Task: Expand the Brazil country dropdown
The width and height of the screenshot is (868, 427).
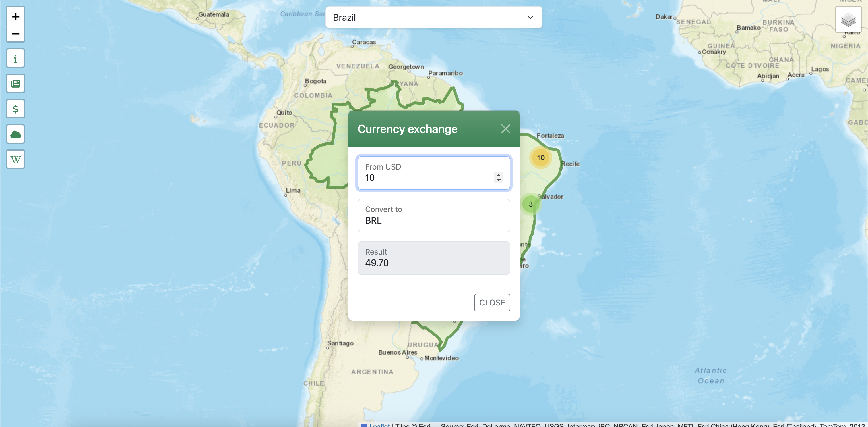Action: (x=434, y=17)
